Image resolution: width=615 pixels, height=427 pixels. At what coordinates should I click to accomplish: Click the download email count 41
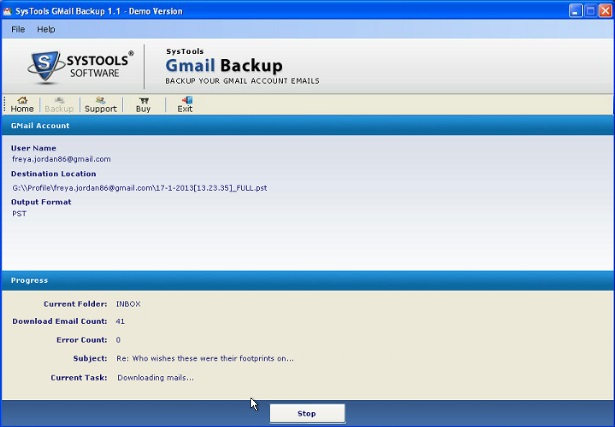[x=120, y=322]
